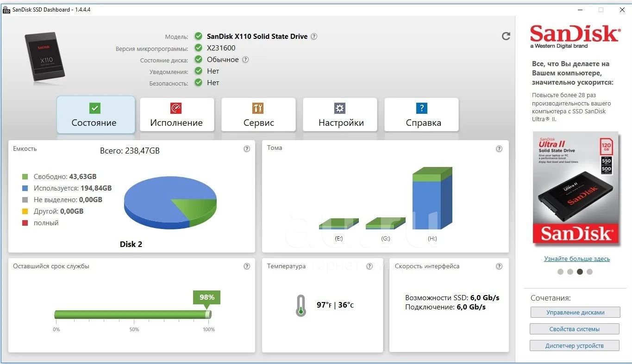The image size is (632, 364).
Task: Click the blue Используется legend swatch
Action: (x=25, y=188)
